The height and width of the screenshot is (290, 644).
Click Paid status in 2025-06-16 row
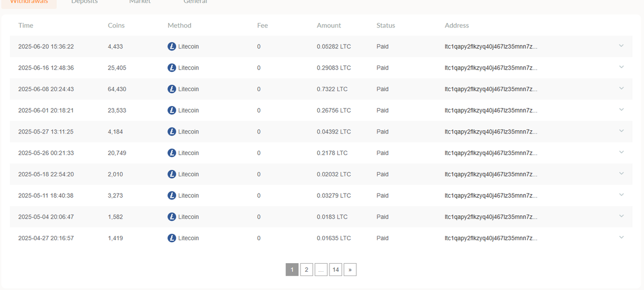point(383,68)
